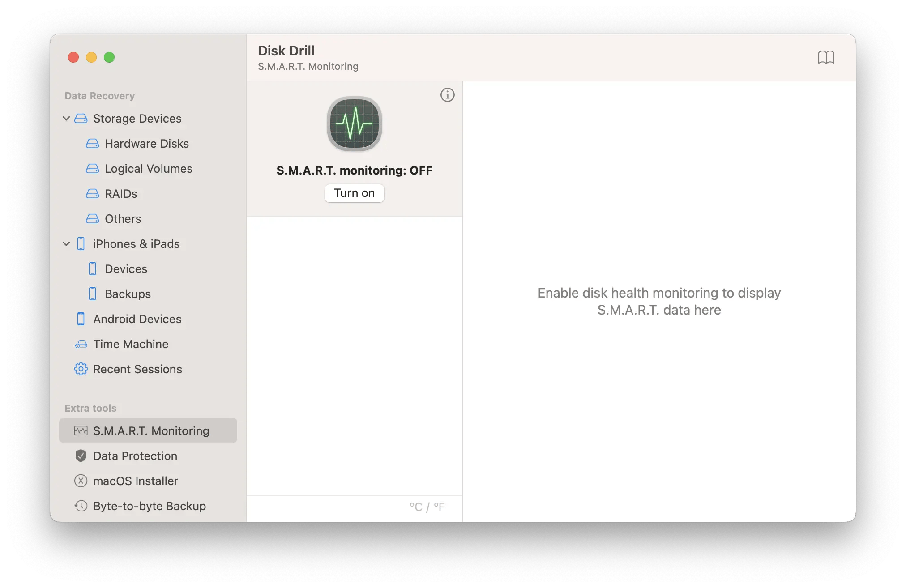Image resolution: width=906 pixels, height=588 pixels.
Task: Enable disk health monitoring toggle
Action: (x=355, y=193)
